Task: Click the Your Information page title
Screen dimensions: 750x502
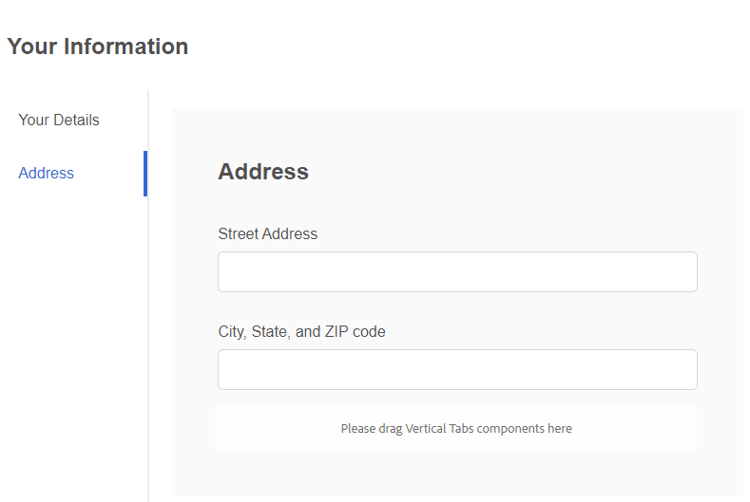Action: point(97,46)
